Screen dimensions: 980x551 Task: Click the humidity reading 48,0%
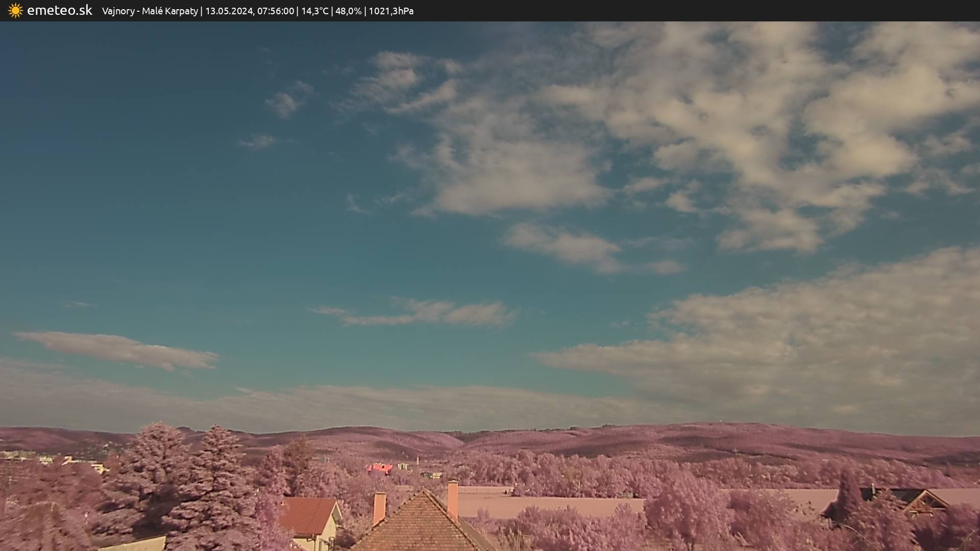pos(348,11)
